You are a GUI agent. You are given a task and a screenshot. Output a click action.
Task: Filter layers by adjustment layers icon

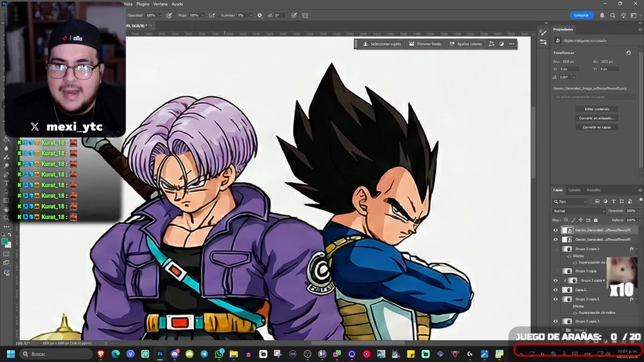605,202
